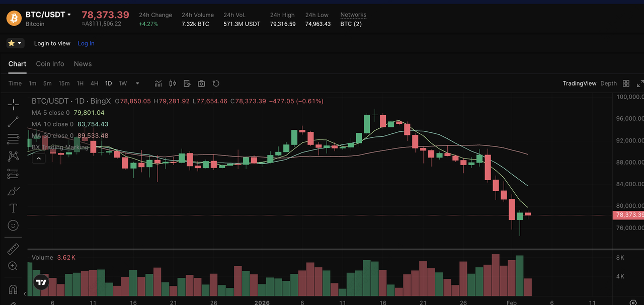The width and height of the screenshot is (644, 305).
Task: Switch chart view to Depth
Action: pos(608,84)
